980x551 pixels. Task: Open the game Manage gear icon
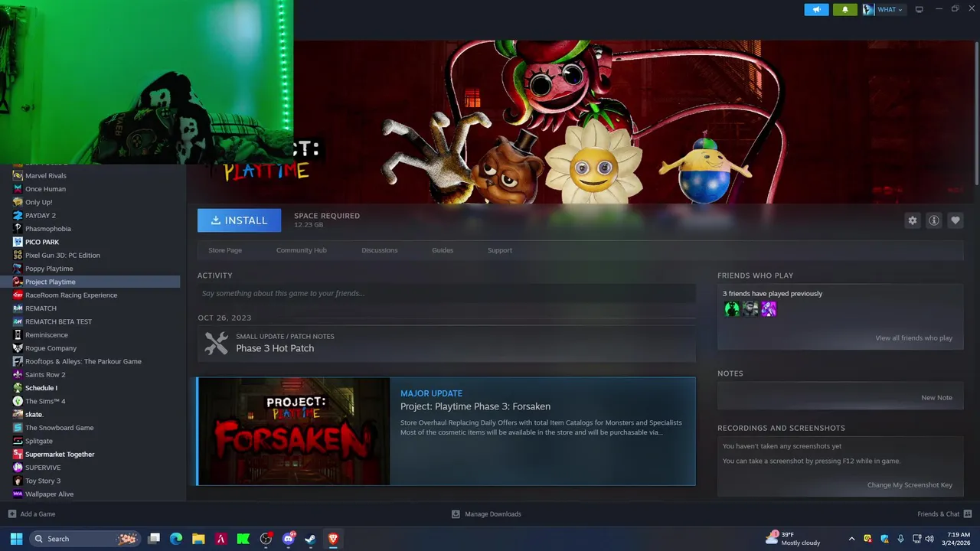(913, 220)
